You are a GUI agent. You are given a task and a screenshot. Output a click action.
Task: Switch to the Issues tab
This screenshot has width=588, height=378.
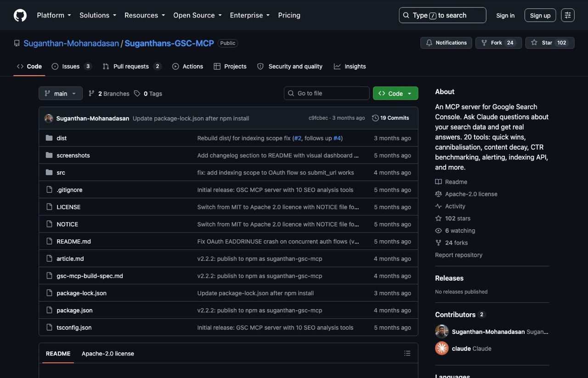(72, 66)
